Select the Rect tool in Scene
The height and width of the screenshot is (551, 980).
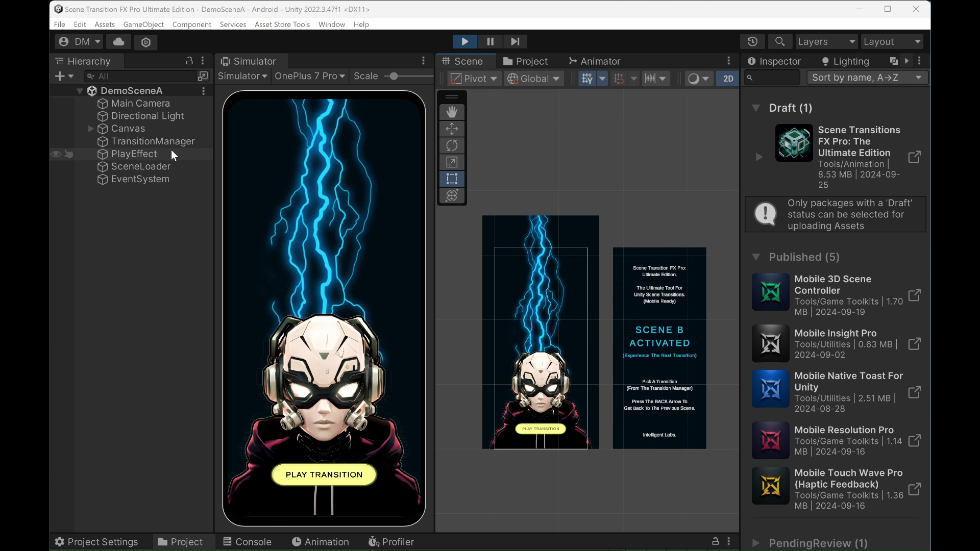point(452,179)
